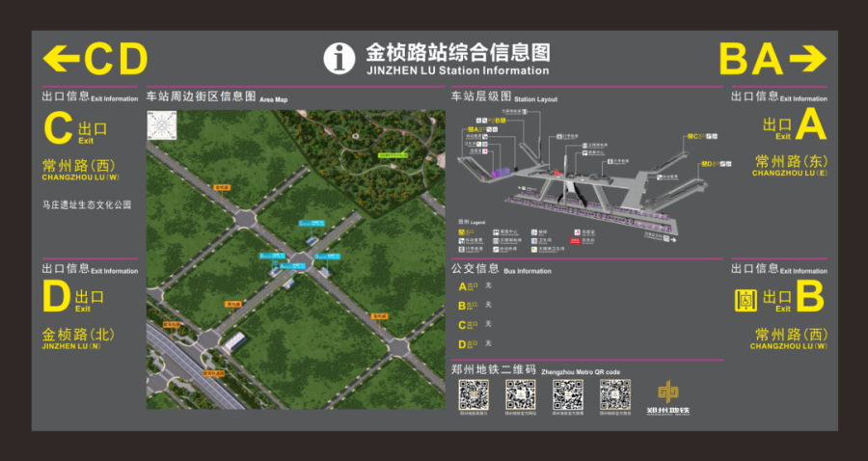
Task: Select the large Exit D letter on left panel
Action: [x=56, y=298]
